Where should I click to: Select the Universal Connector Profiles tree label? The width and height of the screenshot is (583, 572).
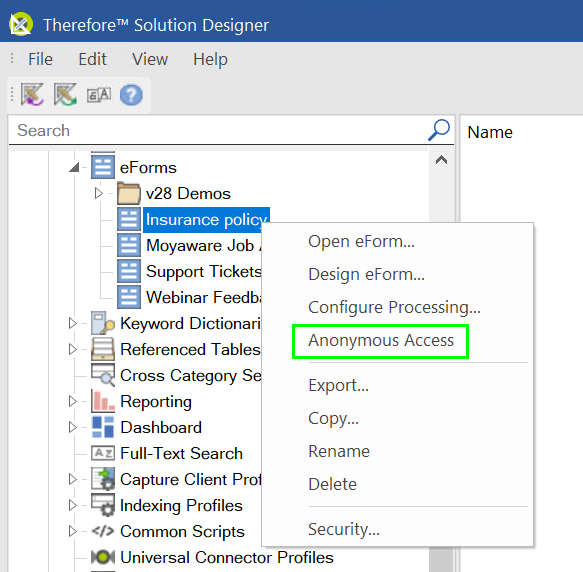point(227,557)
